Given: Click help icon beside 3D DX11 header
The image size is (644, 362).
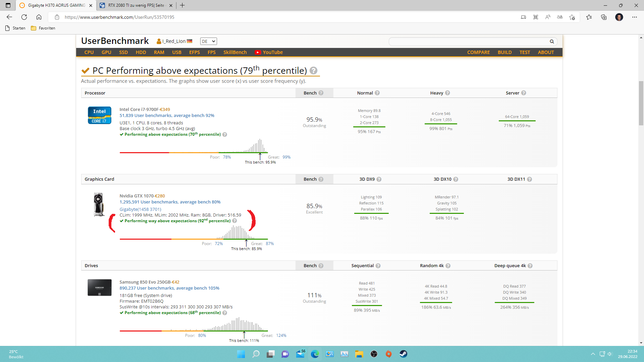Looking at the screenshot, I should (530, 179).
